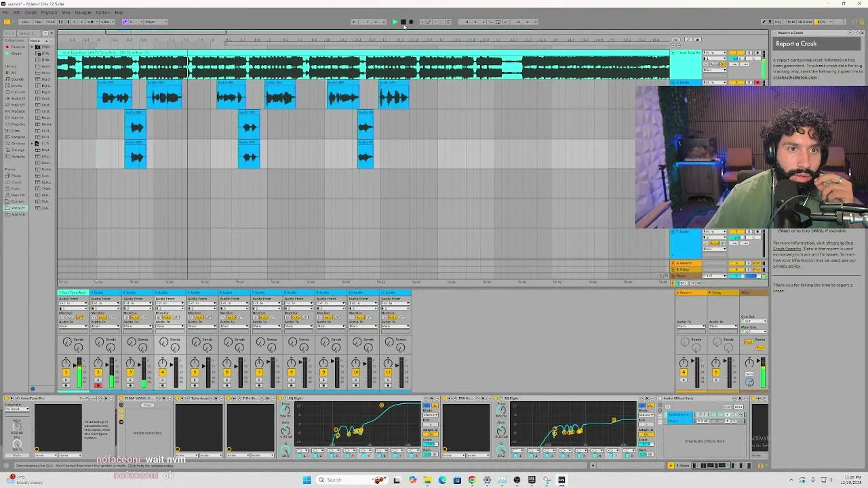Set track 1 monitor to In
Image resolution: width=868 pixels, height=488 pixels.
coord(62,317)
